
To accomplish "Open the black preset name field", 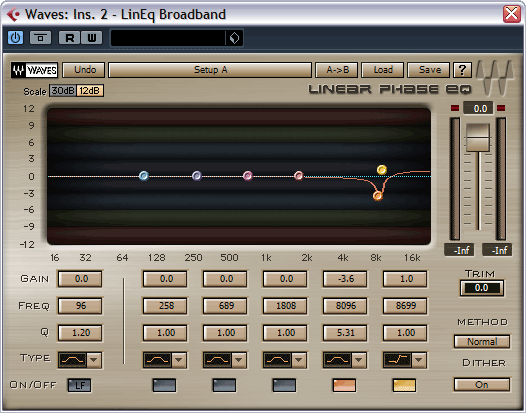I will pos(168,38).
